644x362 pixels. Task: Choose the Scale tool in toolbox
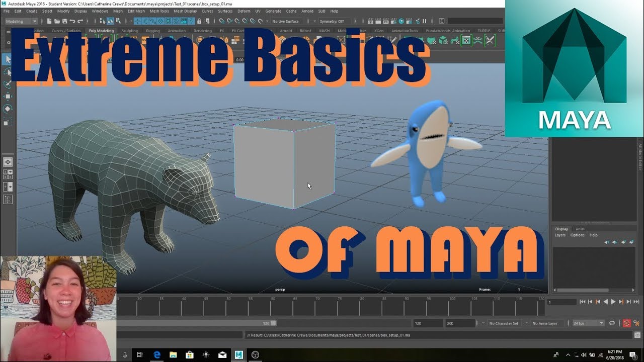coord(8,121)
